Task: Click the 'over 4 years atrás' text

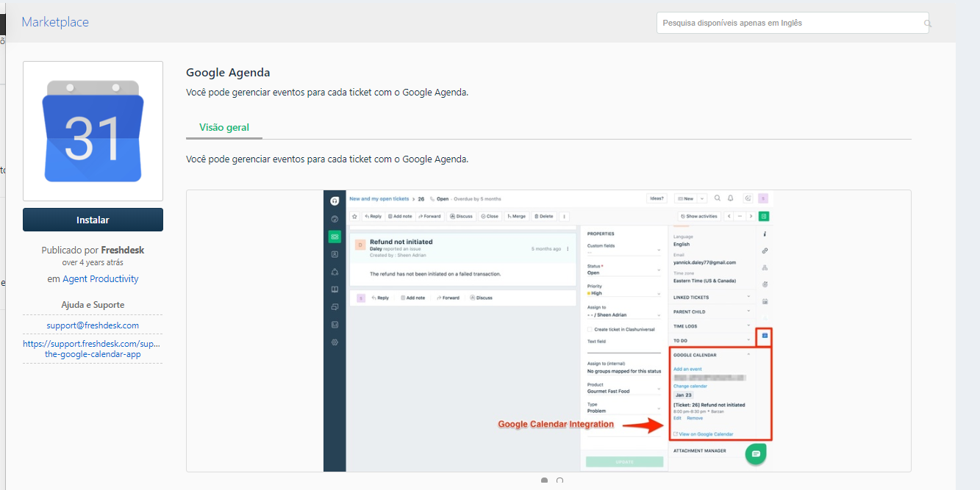Action: coord(93,262)
